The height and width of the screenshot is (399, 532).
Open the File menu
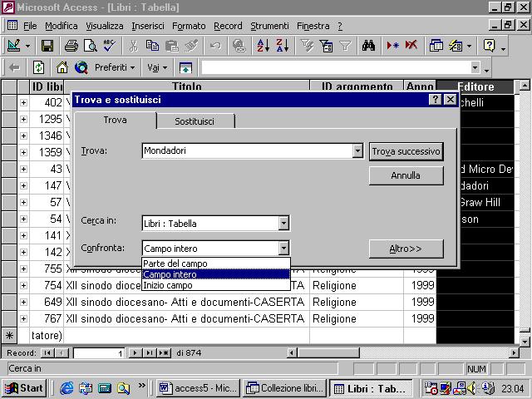tap(30, 26)
